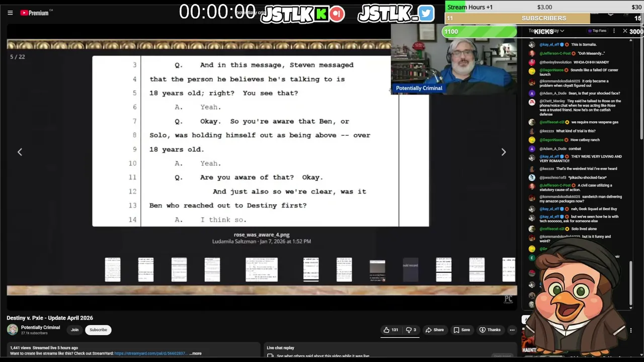Open Potentially Criminal channel name link
Image resolution: width=644 pixels, height=362 pixels.
pos(40,327)
